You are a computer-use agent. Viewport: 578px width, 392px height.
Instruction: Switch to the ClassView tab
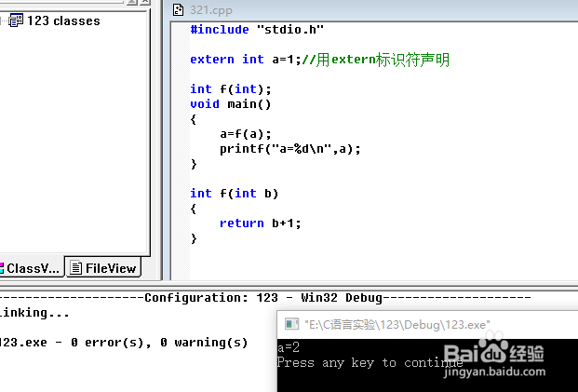click(31, 268)
